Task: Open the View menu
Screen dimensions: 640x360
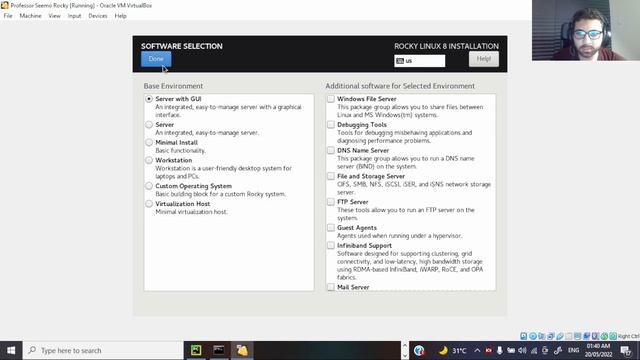Action: (x=54, y=16)
